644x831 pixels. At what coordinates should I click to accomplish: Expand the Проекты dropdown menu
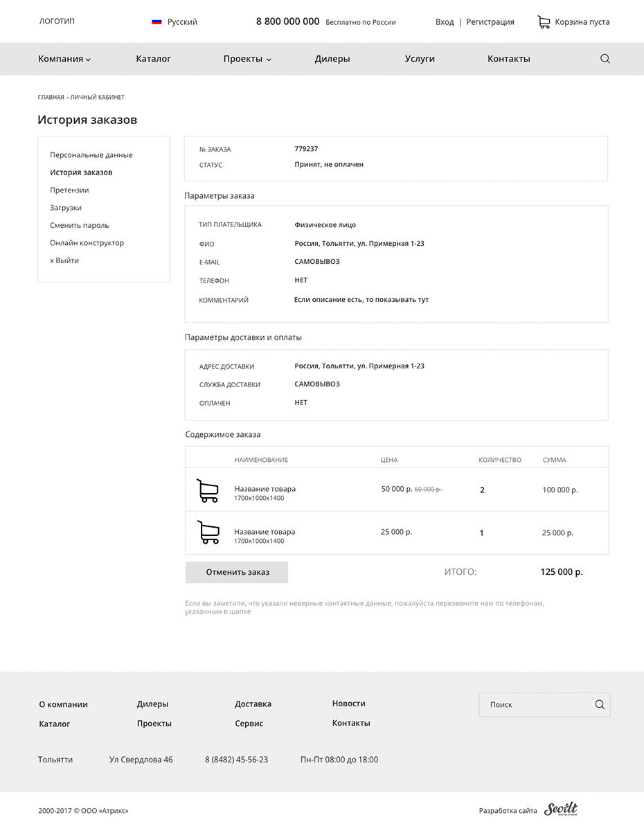pyautogui.click(x=247, y=59)
